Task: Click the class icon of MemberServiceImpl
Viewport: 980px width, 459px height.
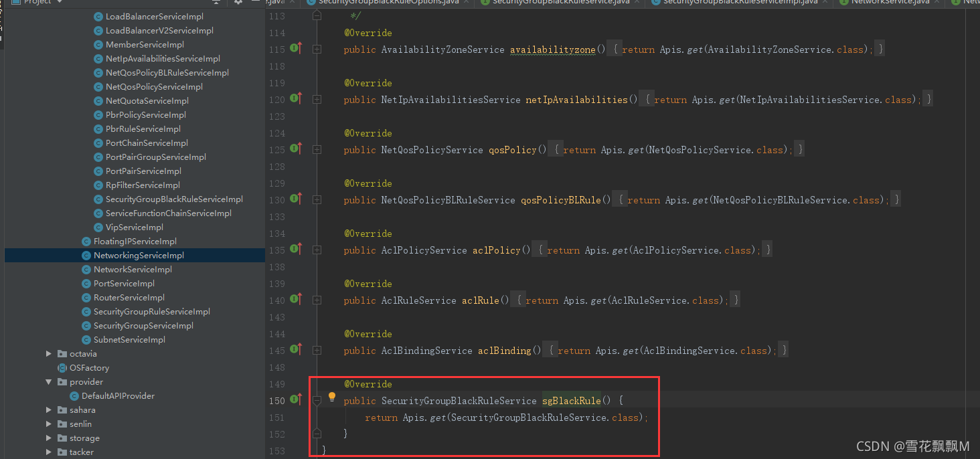Action: 98,45
